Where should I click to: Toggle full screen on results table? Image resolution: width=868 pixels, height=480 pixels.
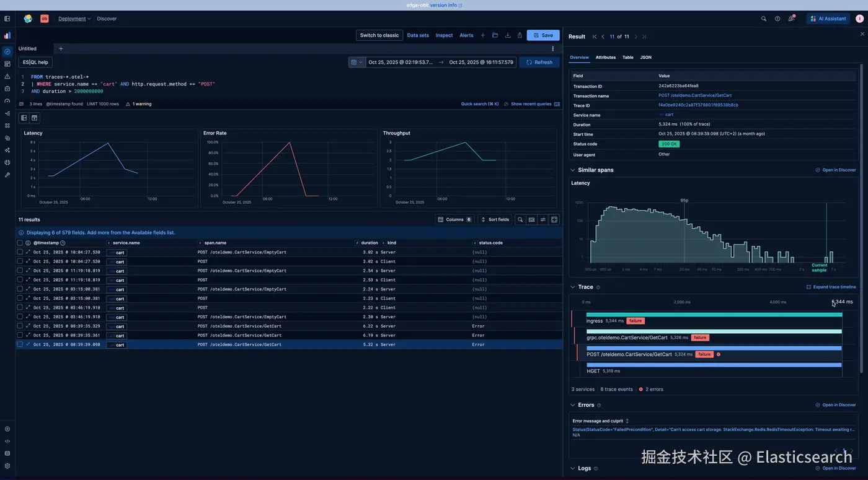click(554, 219)
